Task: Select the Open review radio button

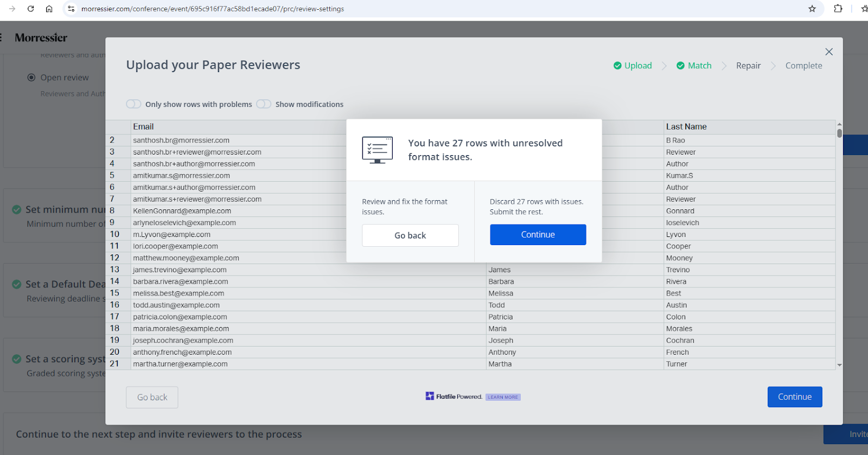Action: click(x=31, y=78)
